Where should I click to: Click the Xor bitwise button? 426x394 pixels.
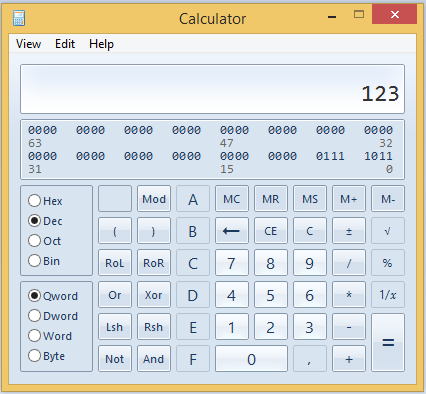pyautogui.click(x=154, y=295)
